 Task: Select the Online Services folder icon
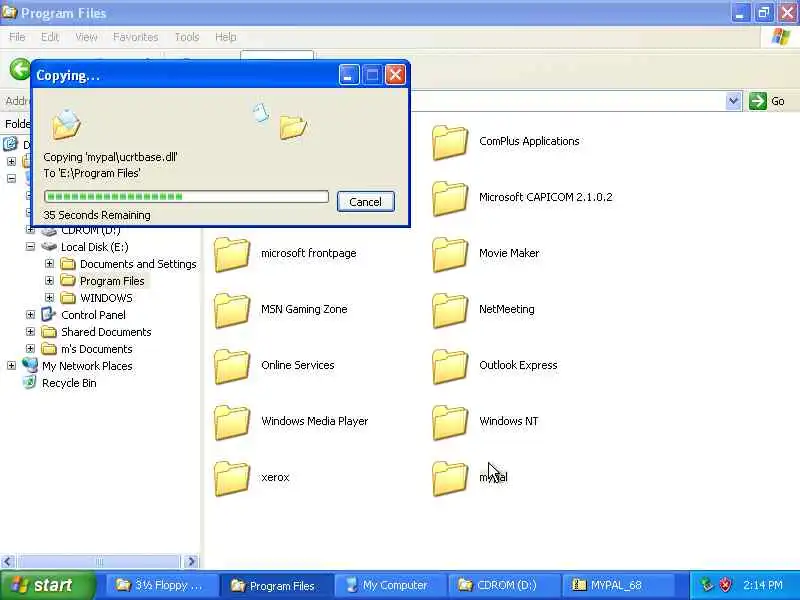[x=232, y=367]
